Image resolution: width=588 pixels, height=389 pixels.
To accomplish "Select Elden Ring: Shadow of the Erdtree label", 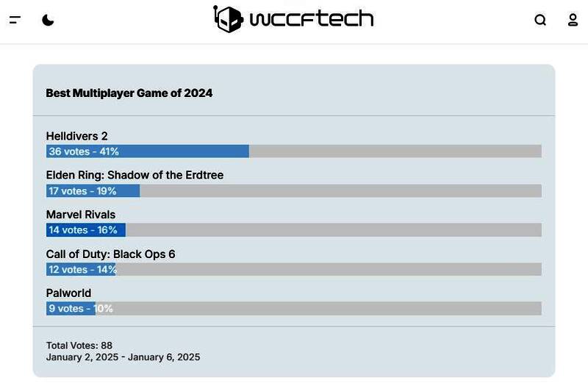I will coord(135,175).
